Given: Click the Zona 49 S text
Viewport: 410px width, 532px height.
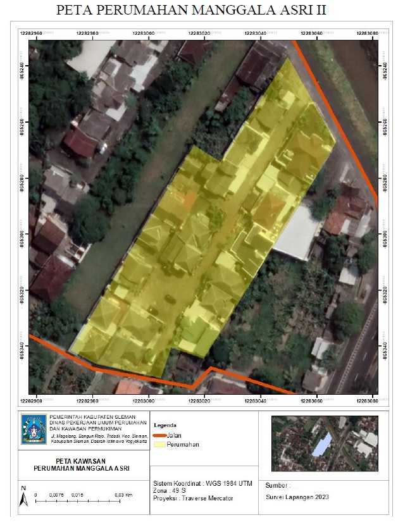Looking at the screenshot, I should coord(170,491).
